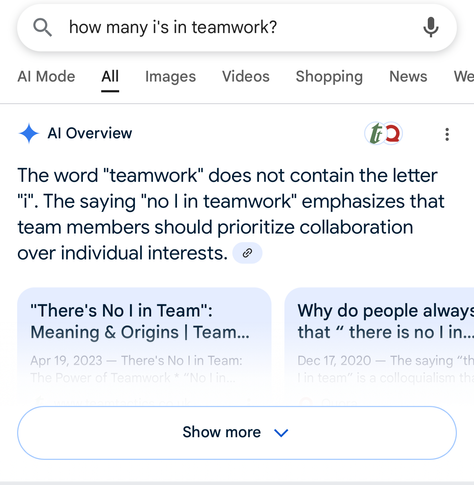The image size is (474, 485).
Task: Expand results with Show more chevron
Action: pyautogui.click(x=281, y=433)
